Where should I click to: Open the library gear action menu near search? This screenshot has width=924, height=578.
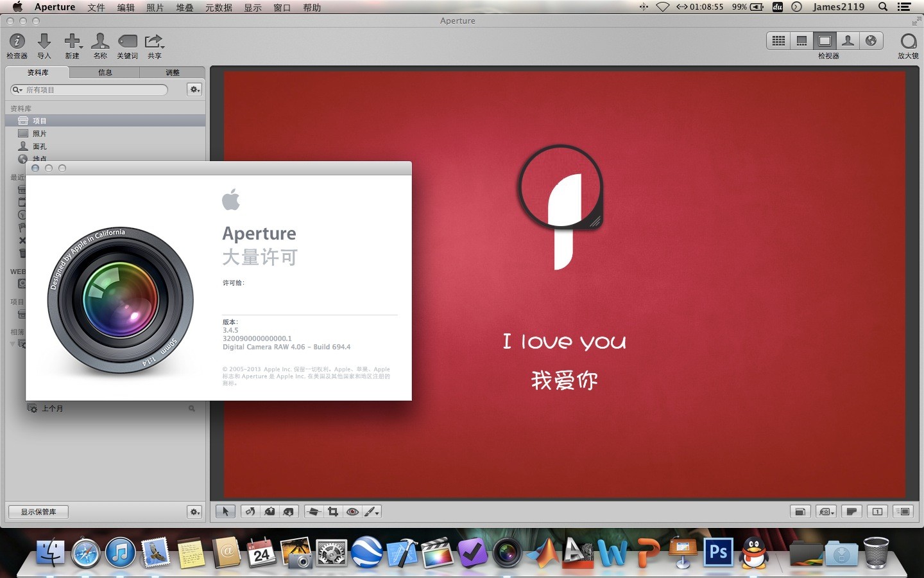point(194,90)
